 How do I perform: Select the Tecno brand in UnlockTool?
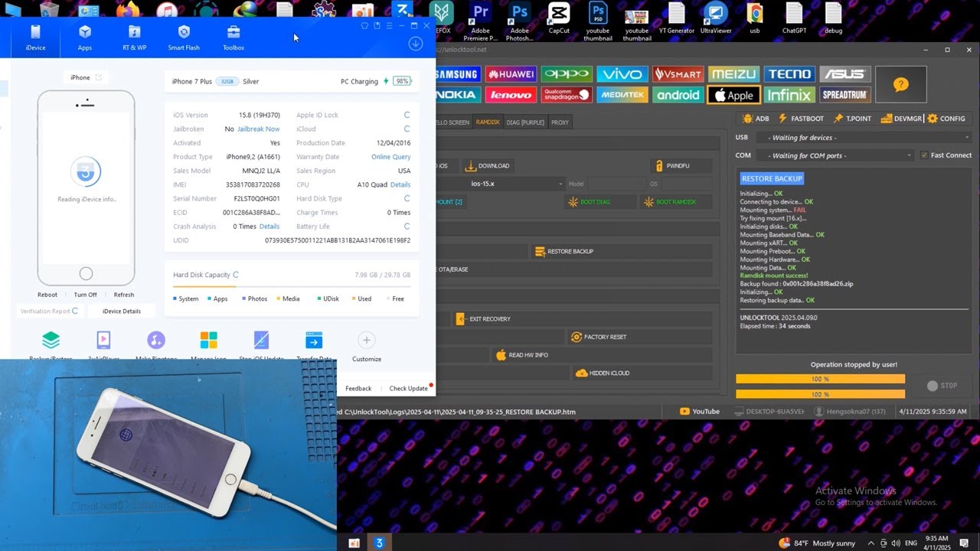789,74
